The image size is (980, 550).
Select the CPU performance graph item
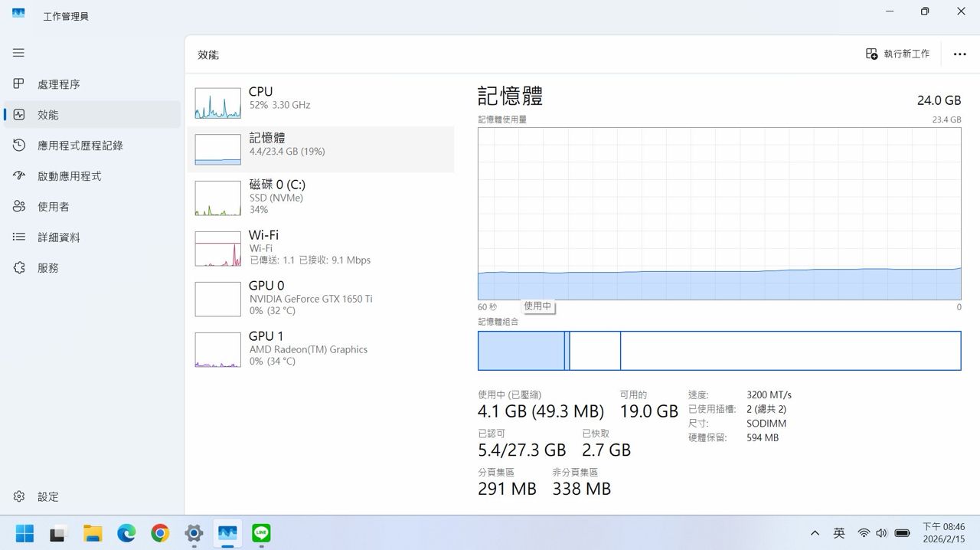(320, 103)
